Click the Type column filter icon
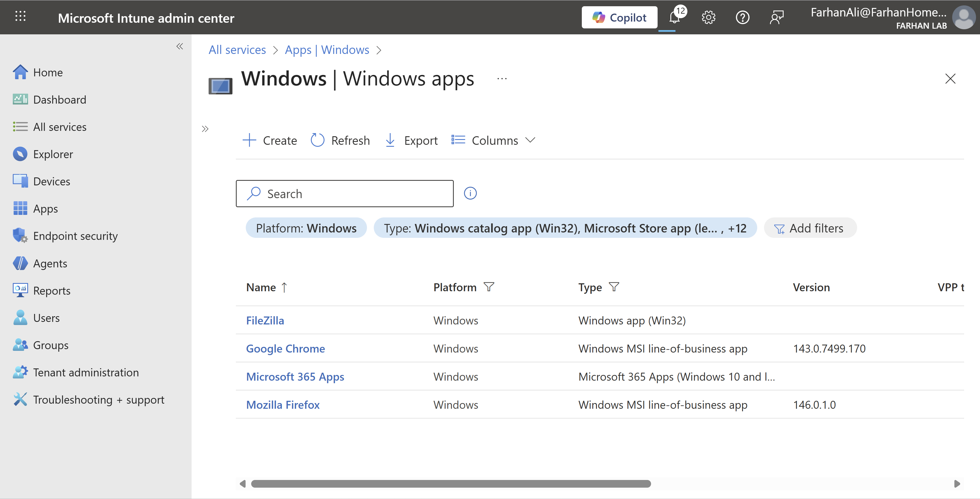The width and height of the screenshot is (980, 499). point(614,287)
